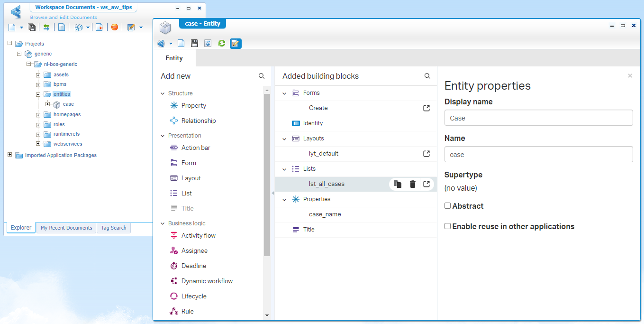Enable the Abstract checkbox
This screenshot has width=644, height=324.
[x=447, y=206]
